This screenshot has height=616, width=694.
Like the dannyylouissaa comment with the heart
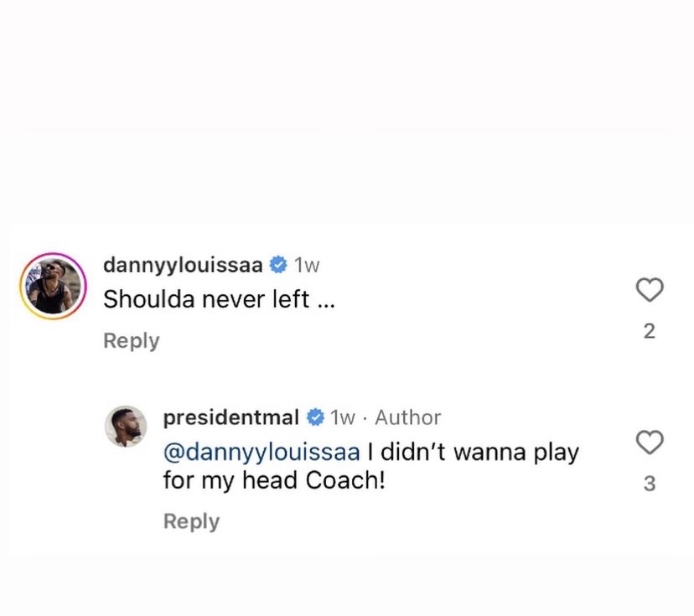click(x=650, y=290)
